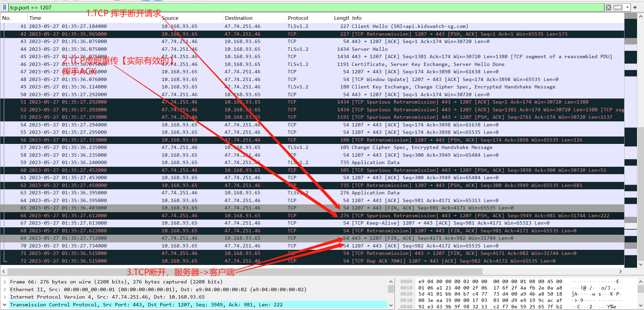Select packet 56 Retransmission Len=126 row

pyautogui.click(x=312, y=140)
